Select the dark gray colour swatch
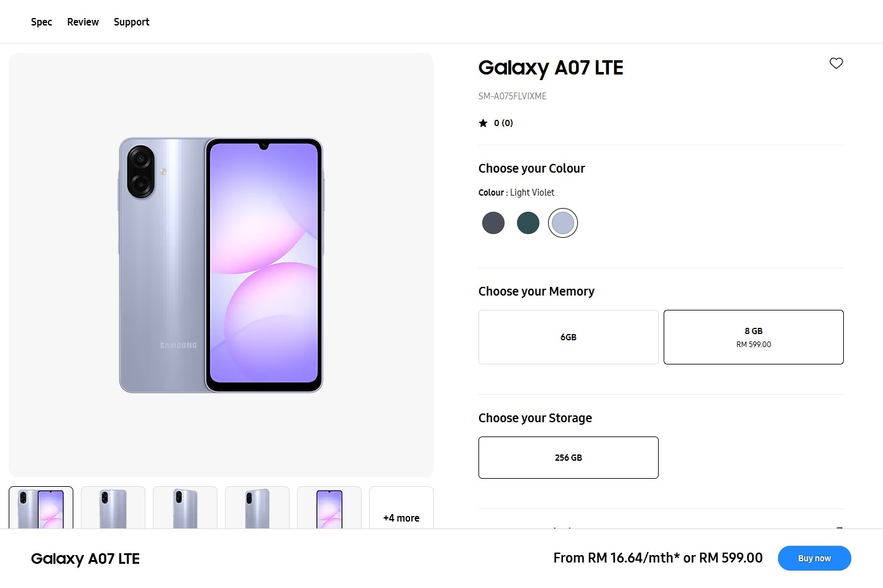The width and height of the screenshot is (883, 588). point(493,223)
